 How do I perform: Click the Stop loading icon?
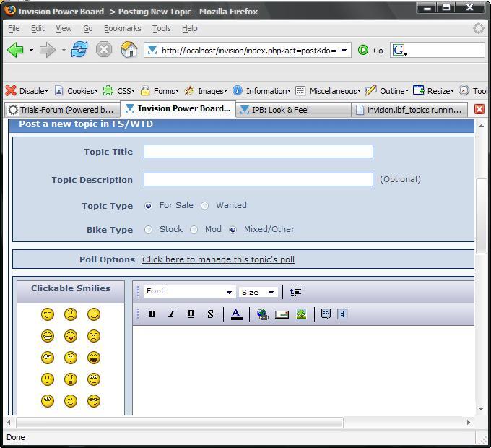pos(104,50)
